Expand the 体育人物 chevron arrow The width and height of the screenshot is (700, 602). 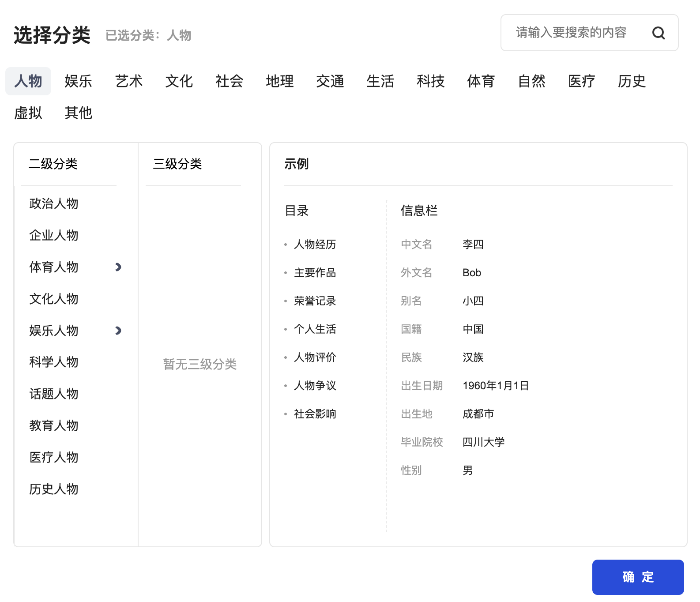(118, 267)
